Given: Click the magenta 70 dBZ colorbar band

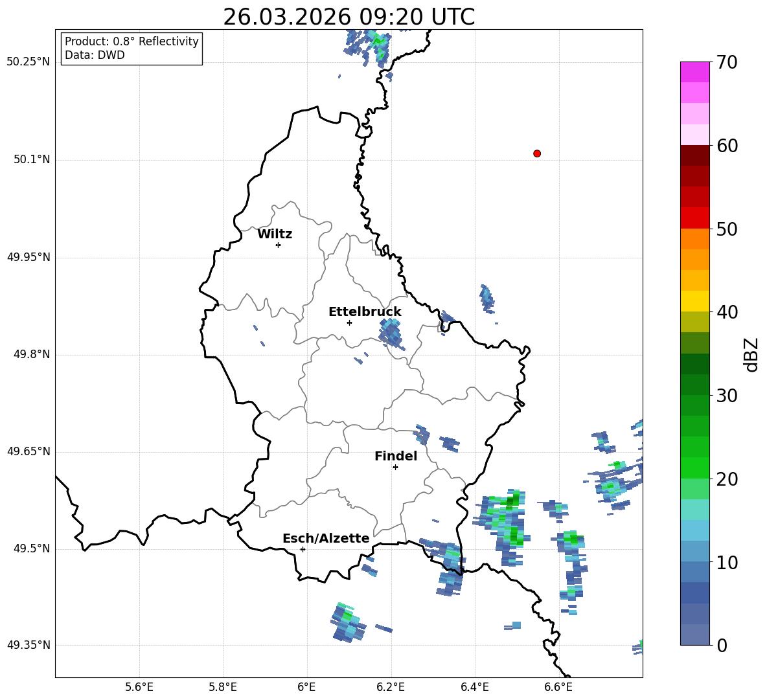Looking at the screenshot, I should click(x=694, y=72).
